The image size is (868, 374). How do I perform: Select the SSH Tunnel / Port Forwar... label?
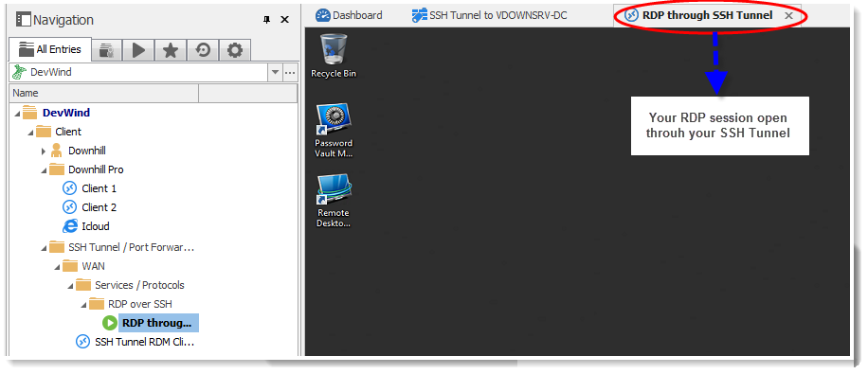[x=131, y=247]
